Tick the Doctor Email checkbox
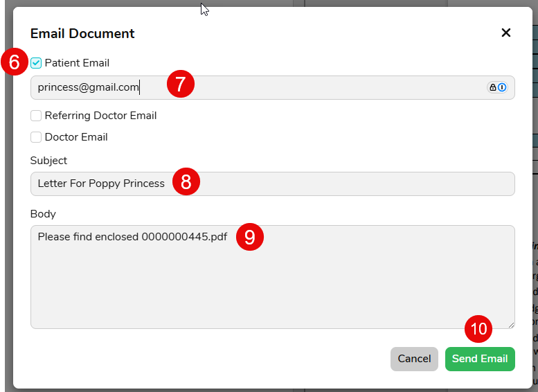 [36, 137]
